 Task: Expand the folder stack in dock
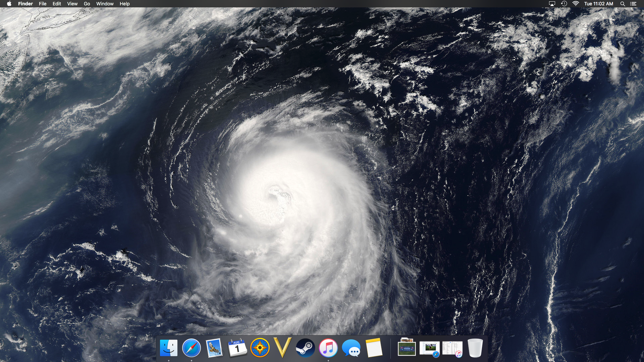(407, 348)
